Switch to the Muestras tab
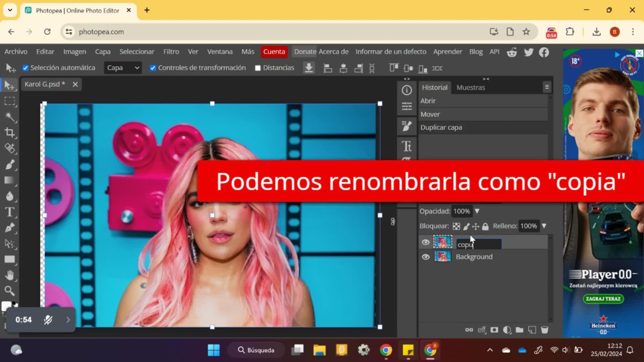The image size is (644, 362). click(471, 87)
